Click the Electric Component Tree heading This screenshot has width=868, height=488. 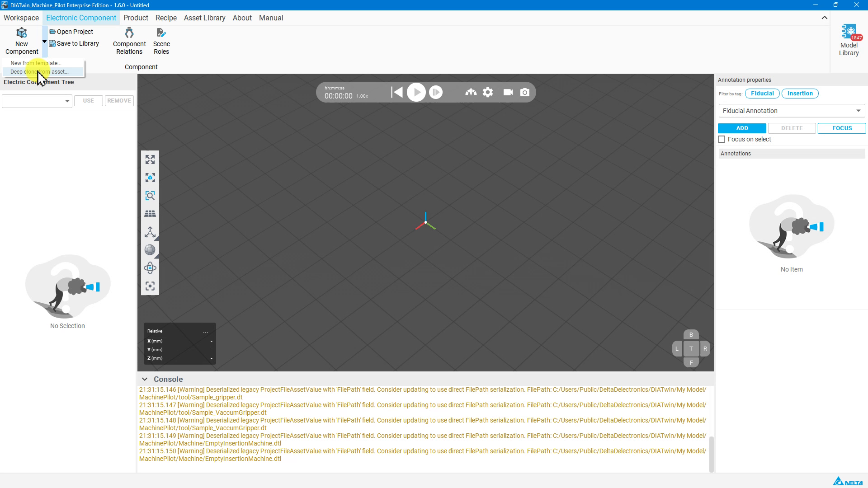click(x=39, y=82)
